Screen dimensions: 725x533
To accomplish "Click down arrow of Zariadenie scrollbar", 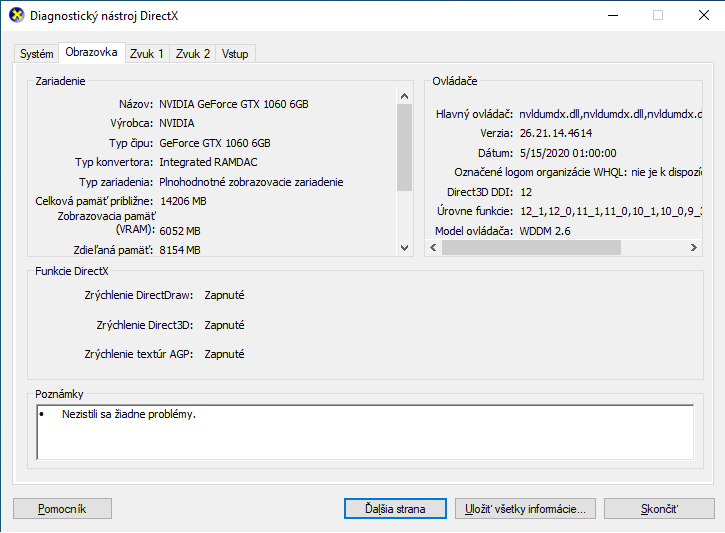I will click(405, 248).
